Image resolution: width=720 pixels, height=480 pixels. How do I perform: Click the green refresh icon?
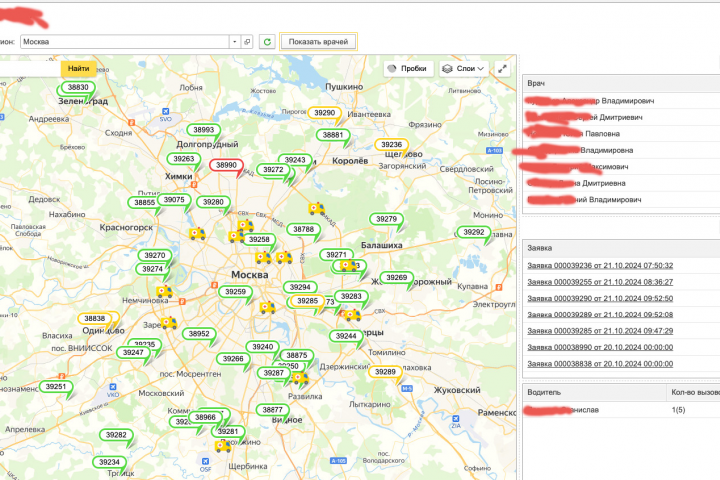267,42
